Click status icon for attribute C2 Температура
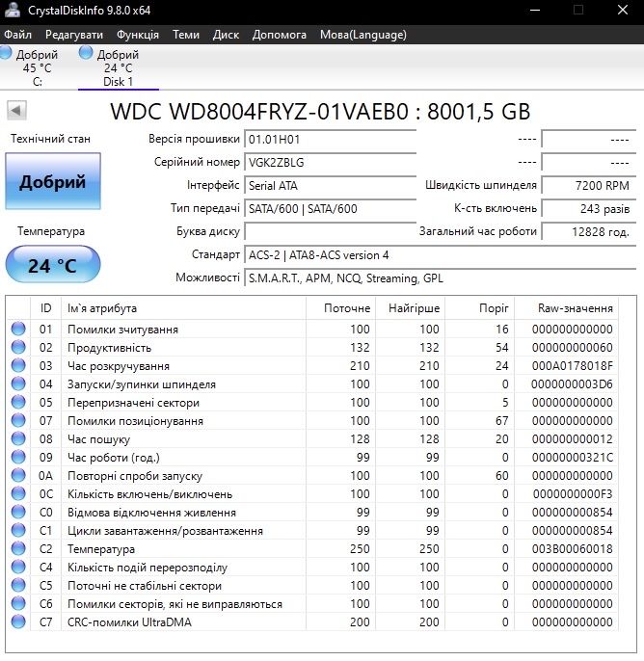This screenshot has height=661, width=644. (18, 548)
